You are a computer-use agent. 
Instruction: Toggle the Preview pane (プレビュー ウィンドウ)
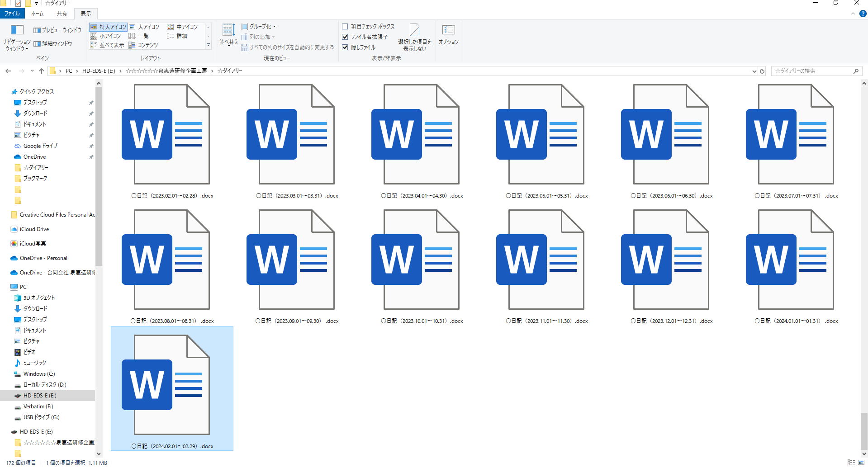click(x=57, y=30)
